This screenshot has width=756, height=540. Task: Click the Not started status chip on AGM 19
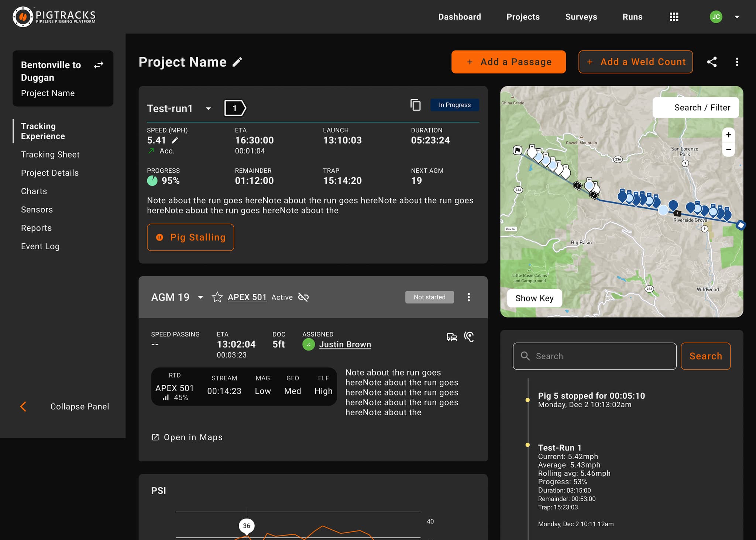click(429, 297)
